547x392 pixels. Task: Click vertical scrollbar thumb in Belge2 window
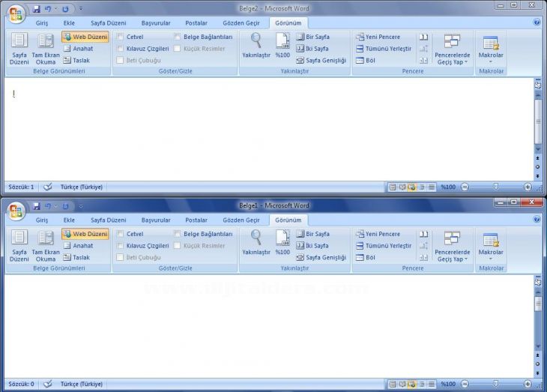point(538,121)
